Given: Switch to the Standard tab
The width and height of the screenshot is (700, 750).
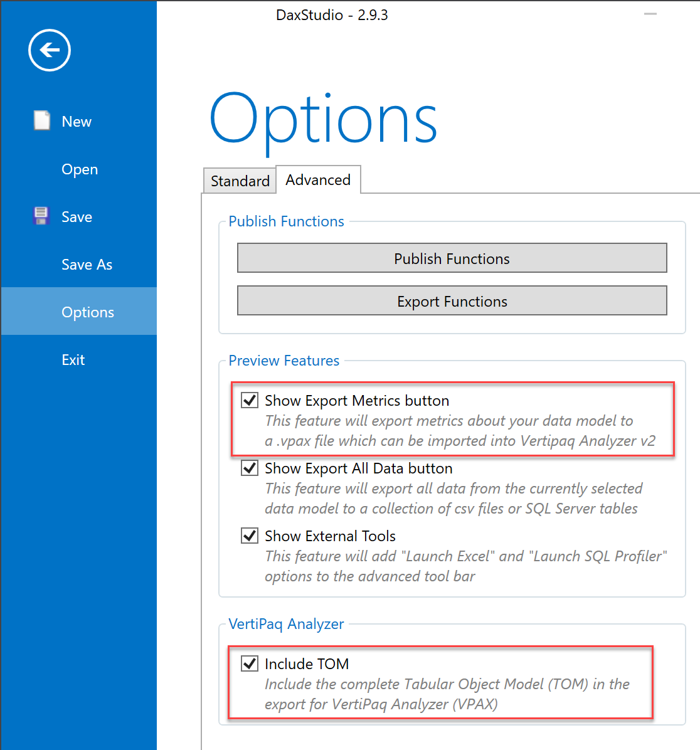Looking at the screenshot, I should [240, 181].
